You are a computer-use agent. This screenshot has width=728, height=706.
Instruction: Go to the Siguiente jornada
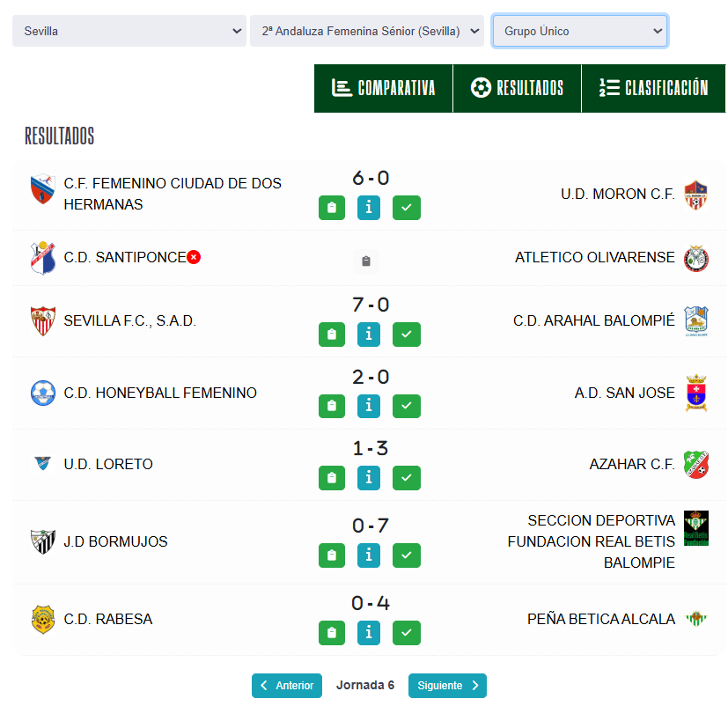[x=447, y=686]
